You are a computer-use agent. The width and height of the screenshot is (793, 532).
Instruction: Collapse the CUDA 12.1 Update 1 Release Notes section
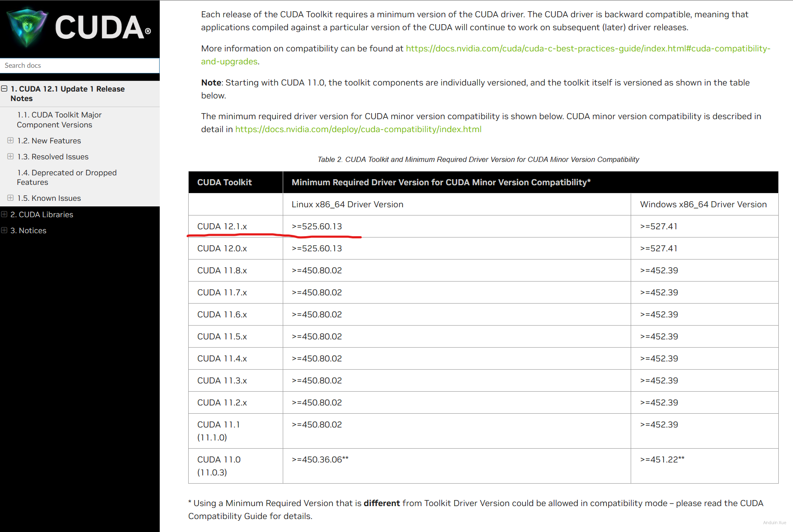tap(4, 89)
